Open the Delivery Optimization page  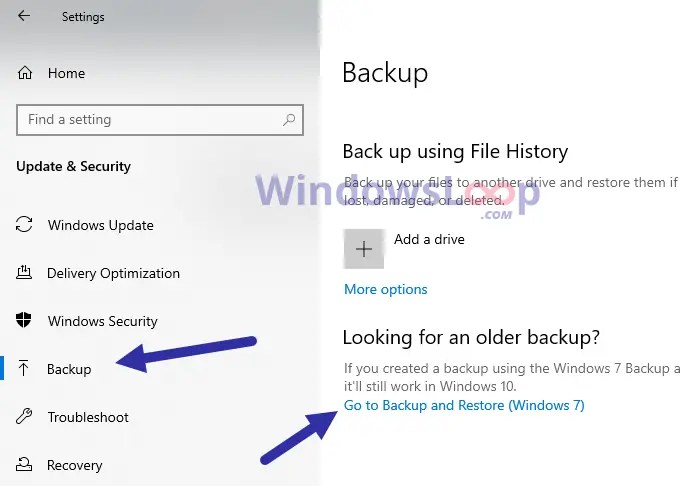coord(113,273)
